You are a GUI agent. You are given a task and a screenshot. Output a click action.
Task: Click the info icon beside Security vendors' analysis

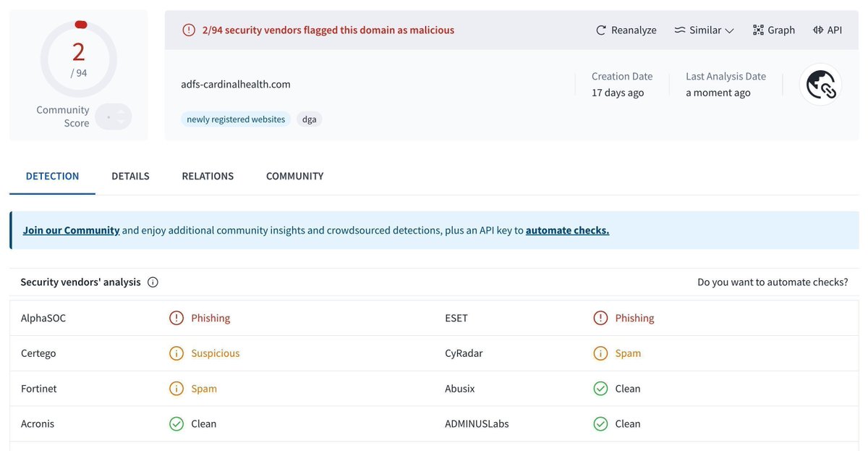153,282
